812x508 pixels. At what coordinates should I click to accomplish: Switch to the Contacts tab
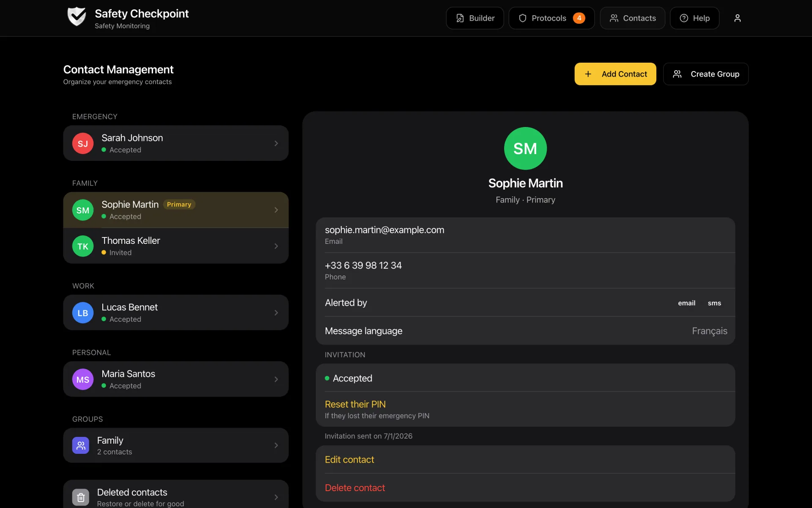click(632, 18)
